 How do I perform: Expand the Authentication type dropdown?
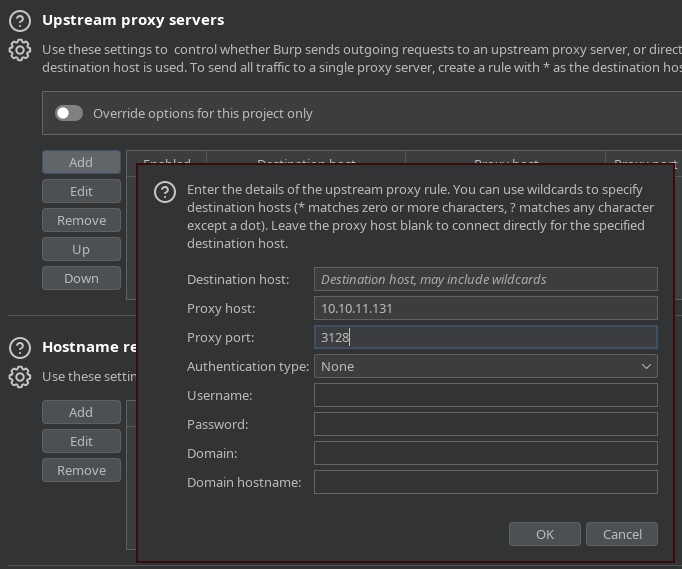(x=485, y=366)
